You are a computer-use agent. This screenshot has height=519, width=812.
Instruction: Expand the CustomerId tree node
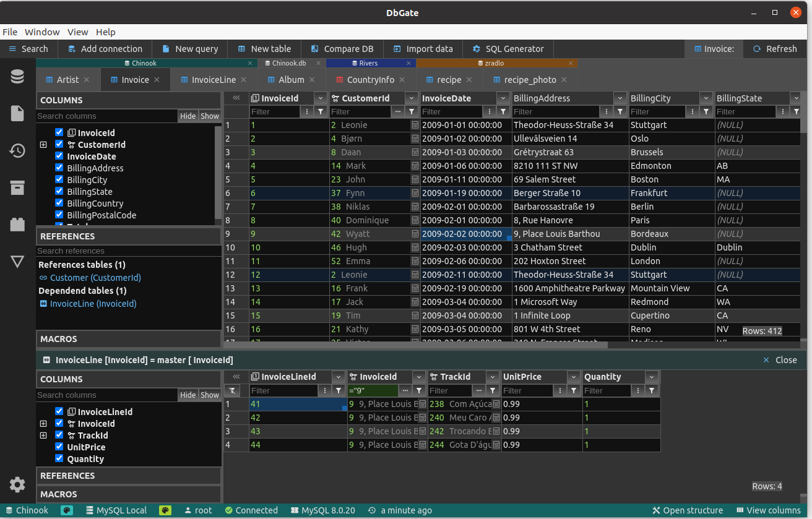tap(43, 145)
